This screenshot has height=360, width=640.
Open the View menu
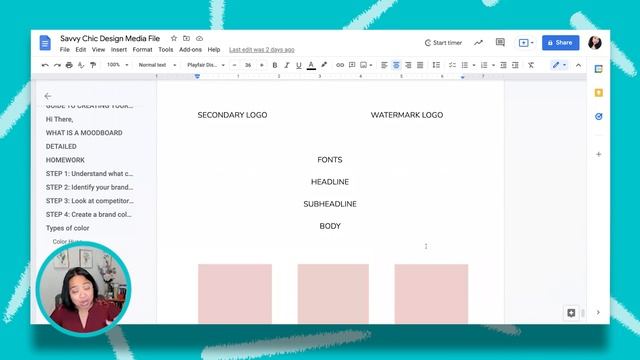tap(98, 49)
